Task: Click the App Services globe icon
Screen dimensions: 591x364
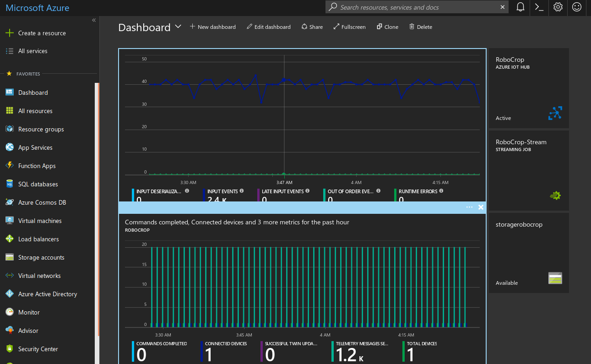Action: 10,147
